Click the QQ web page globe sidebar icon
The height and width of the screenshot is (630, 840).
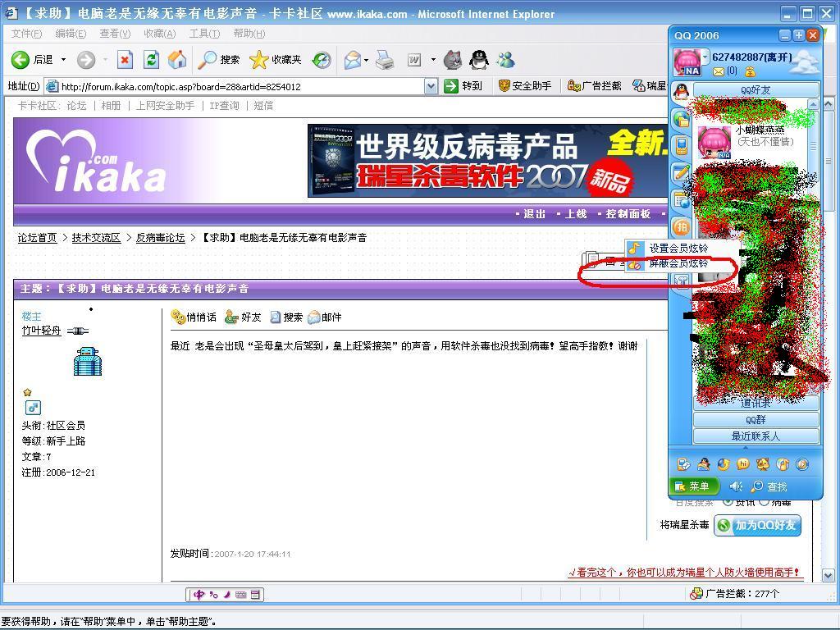coord(681,200)
